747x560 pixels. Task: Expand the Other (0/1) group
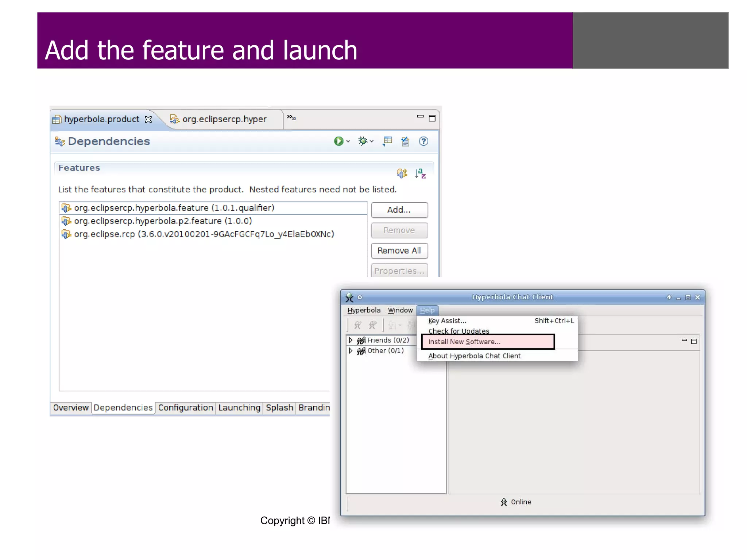point(351,351)
